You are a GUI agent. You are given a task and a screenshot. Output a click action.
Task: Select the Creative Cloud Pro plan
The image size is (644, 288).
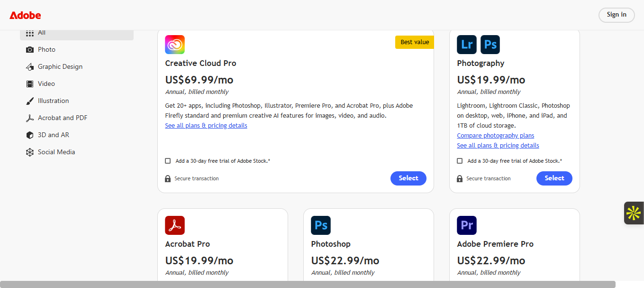(408, 178)
